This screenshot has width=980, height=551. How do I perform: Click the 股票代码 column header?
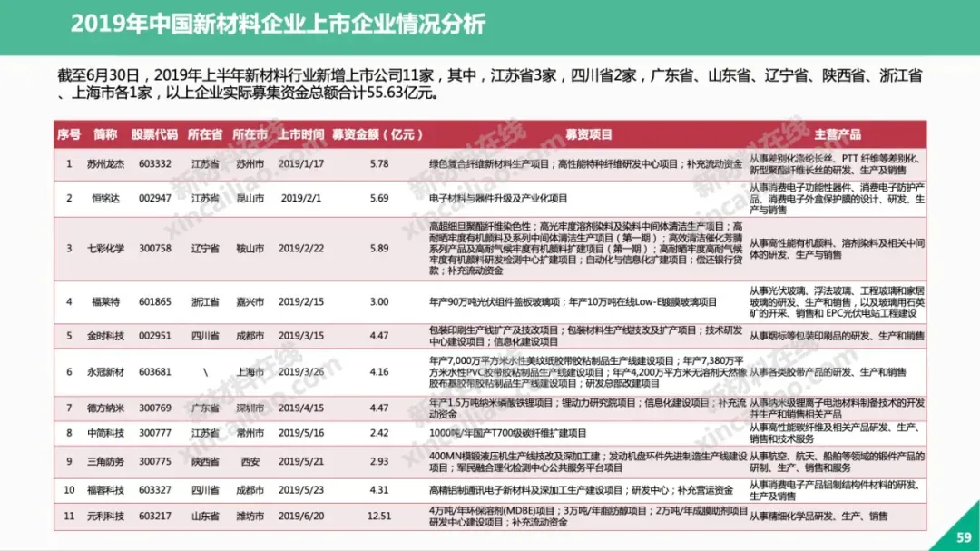[x=154, y=134]
